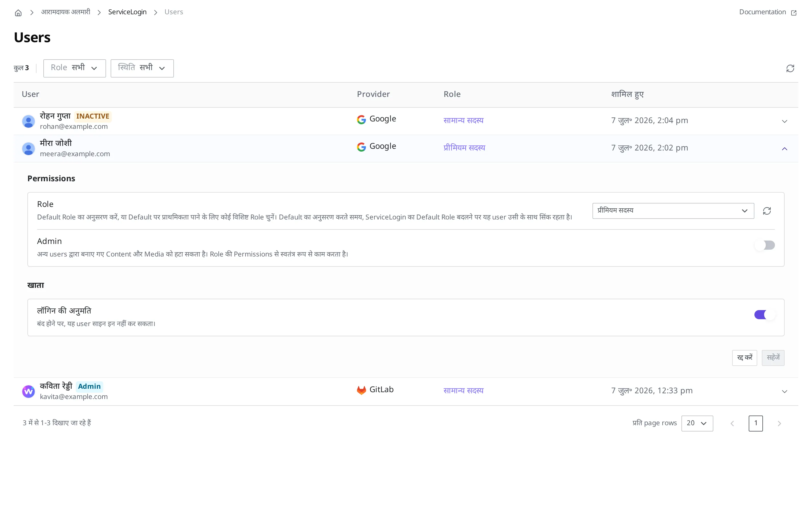812x513 pixels.
Task: Click Users breadcrumb item
Action: coord(174,12)
